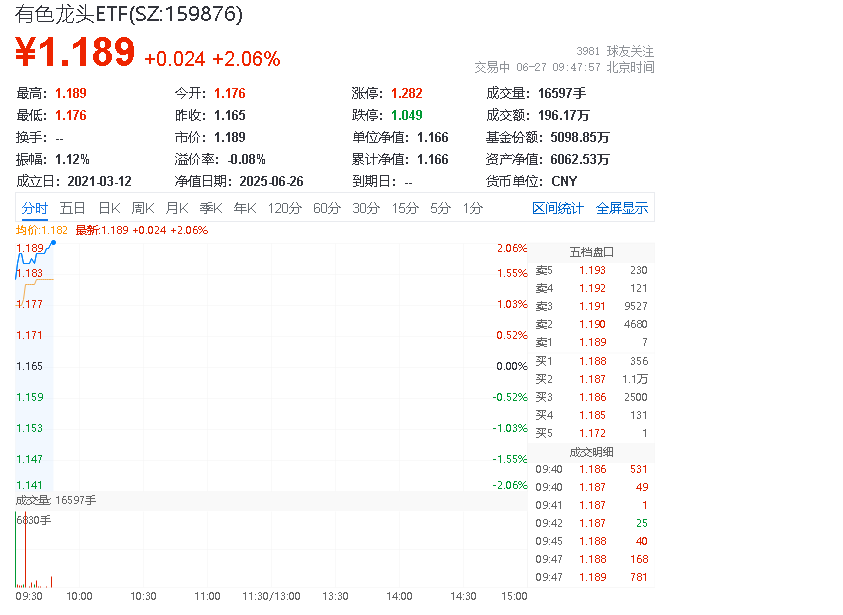
Task: Switch to the 周K chart view
Action: point(143,208)
